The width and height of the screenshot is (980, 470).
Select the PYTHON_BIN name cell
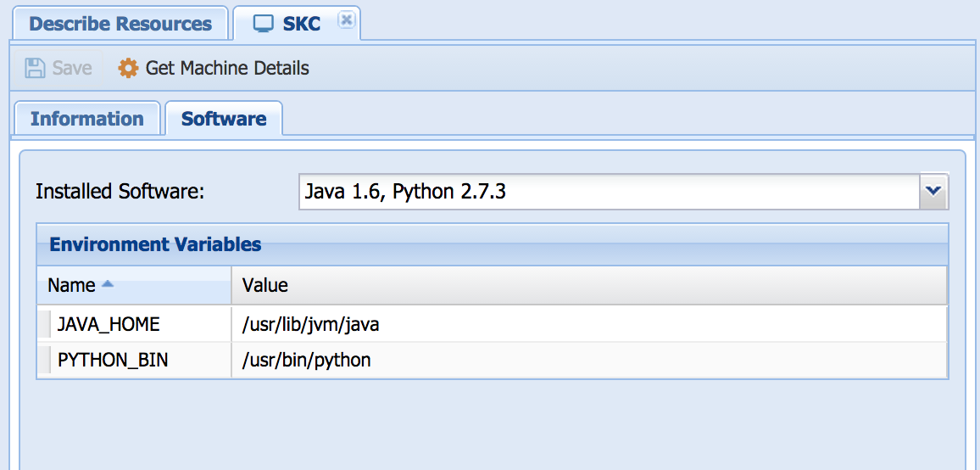click(x=113, y=361)
